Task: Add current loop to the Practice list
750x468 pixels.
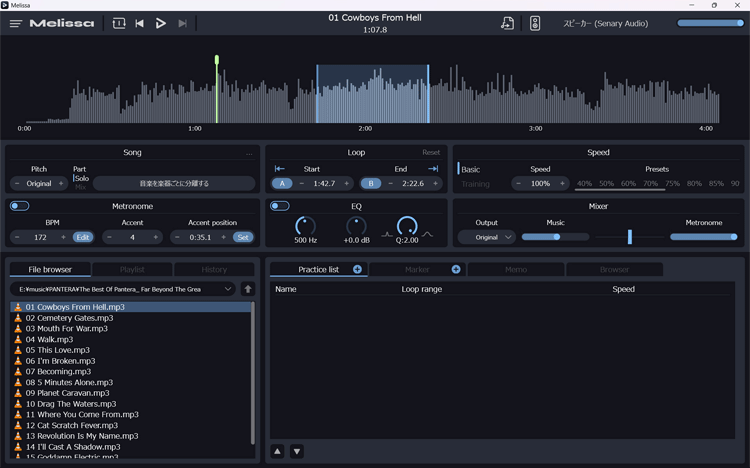Action: (357, 269)
